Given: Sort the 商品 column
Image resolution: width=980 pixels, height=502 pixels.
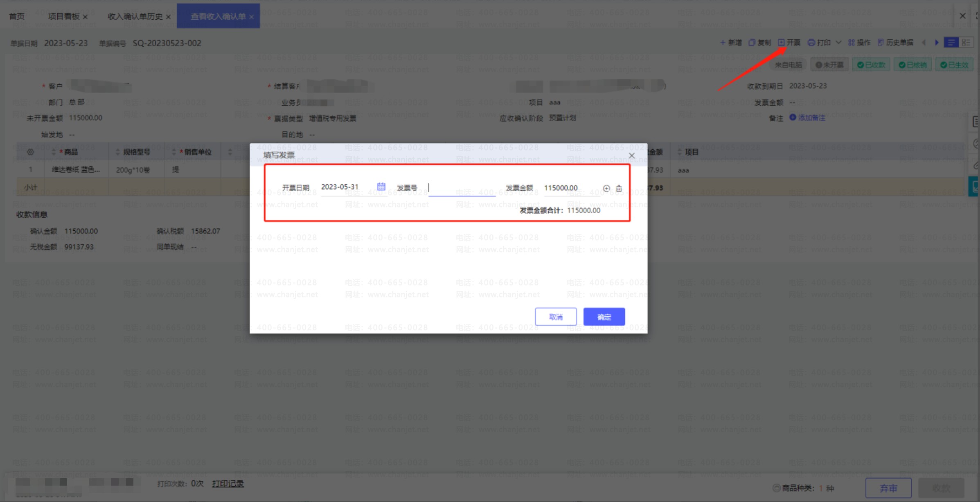Looking at the screenshot, I should (54, 152).
